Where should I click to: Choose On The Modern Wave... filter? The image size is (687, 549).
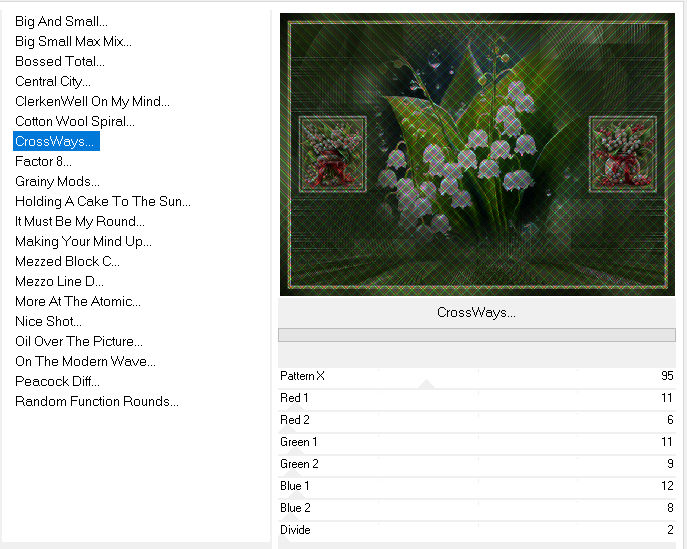click(x=85, y=361)
